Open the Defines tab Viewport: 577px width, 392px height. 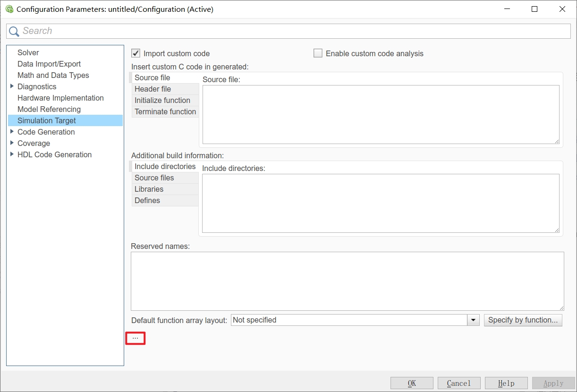tap(147, 200)
